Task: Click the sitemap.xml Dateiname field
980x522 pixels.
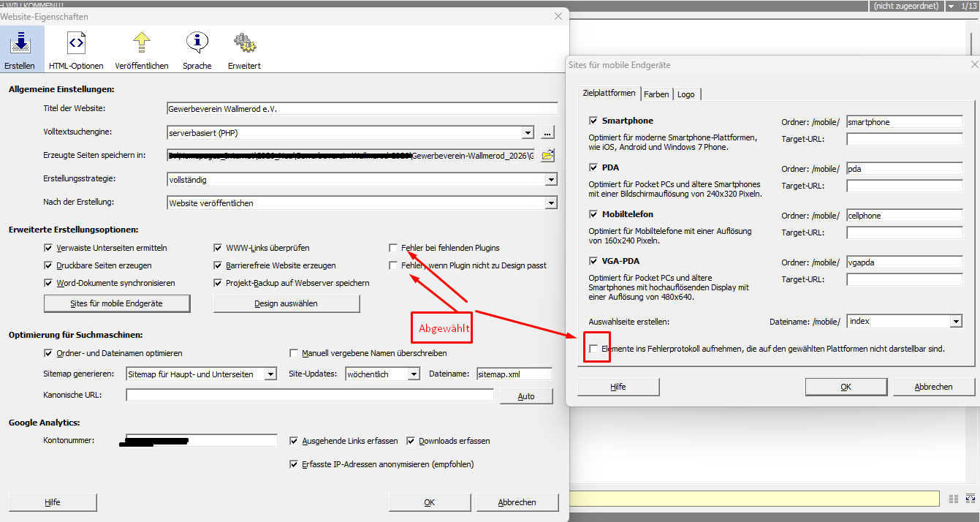Action: (x=514, y=374)
